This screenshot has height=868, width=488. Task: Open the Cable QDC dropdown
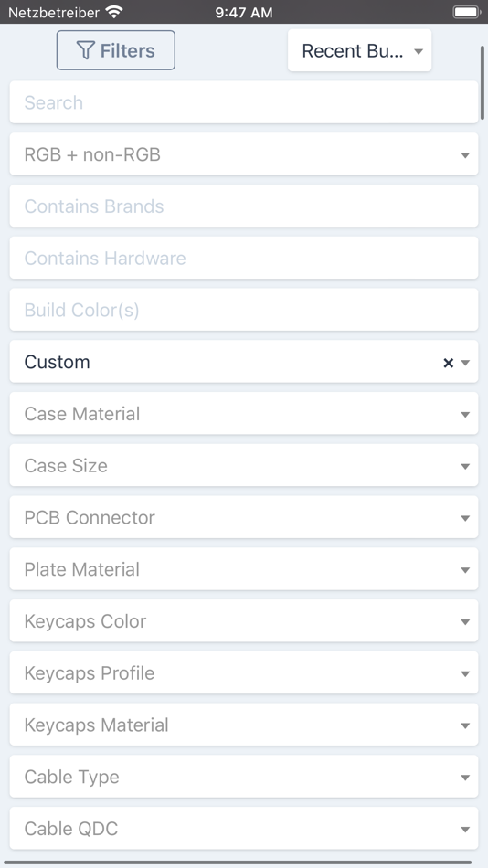(244, 829)
